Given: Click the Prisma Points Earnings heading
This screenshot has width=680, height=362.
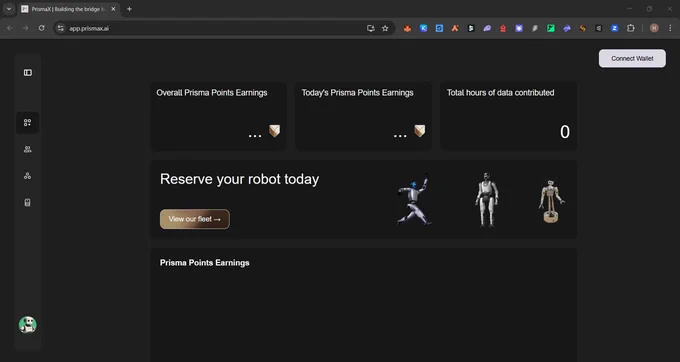Looking at the screenshot, I should 204,263.
